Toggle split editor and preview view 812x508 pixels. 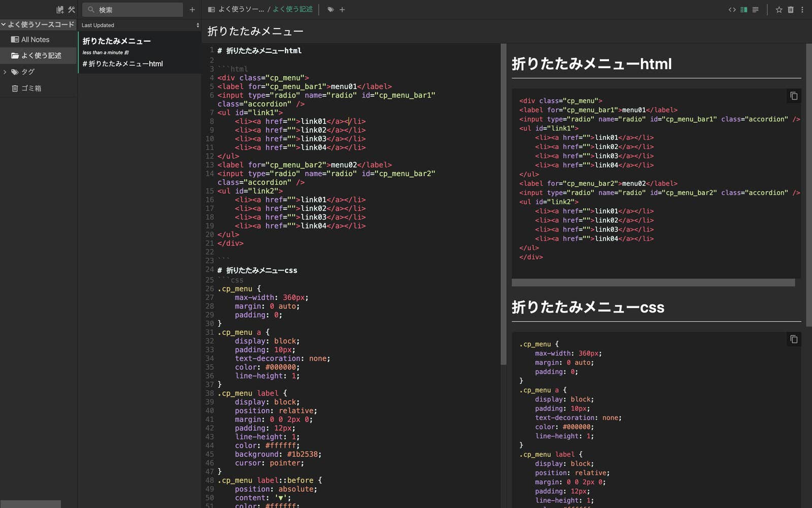point(744,10)
